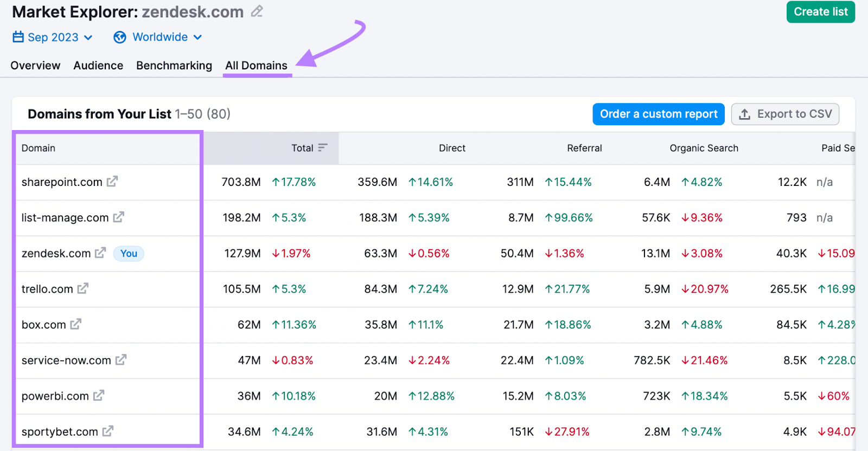Switch to the Benchmarking tab
Viewport: 868px width, 451px height.
click(174, 66)
